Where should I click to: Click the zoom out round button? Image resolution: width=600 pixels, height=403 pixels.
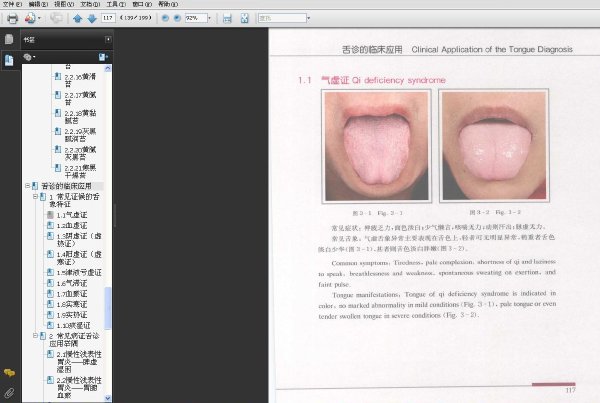pos(165,18)
